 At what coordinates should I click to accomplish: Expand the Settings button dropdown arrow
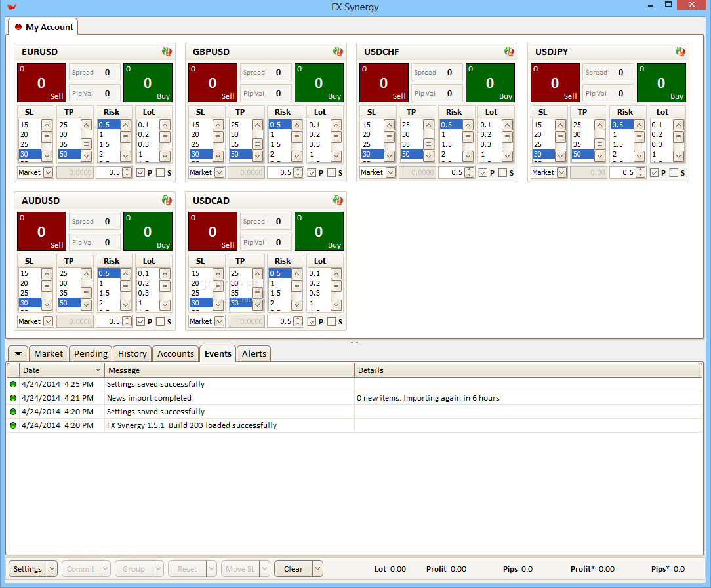pyautogui.click(x=52, y=569)
